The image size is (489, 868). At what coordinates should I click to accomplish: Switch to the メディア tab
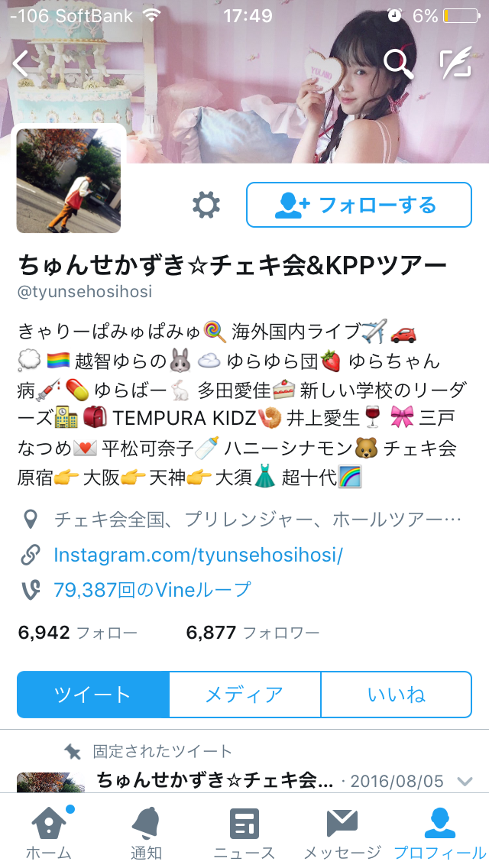point(244,695)
